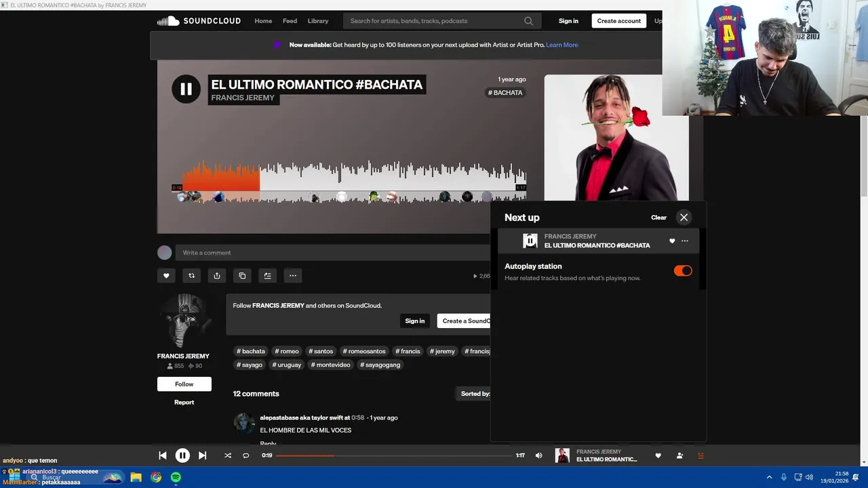The image size is (868, 488).
Task: Skip to next track in bottom player
Action: pos(202,455)
